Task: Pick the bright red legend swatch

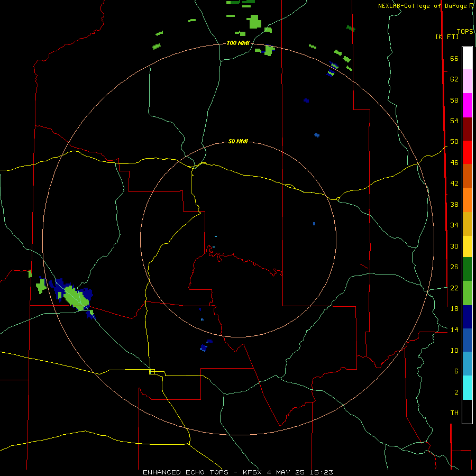Action: [x=467, y=152]
